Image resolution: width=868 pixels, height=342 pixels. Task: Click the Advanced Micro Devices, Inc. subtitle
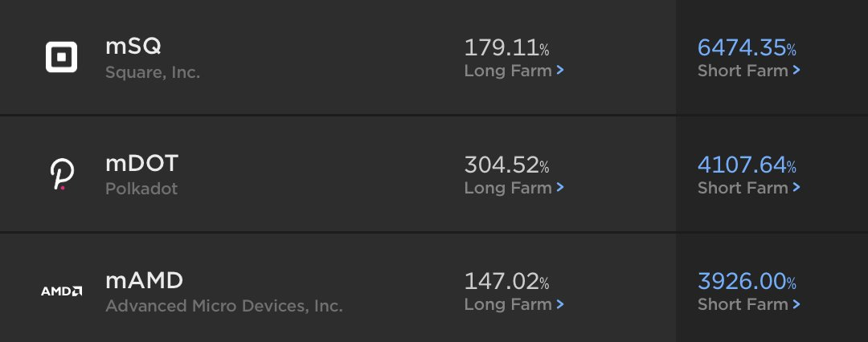(224, 306)
